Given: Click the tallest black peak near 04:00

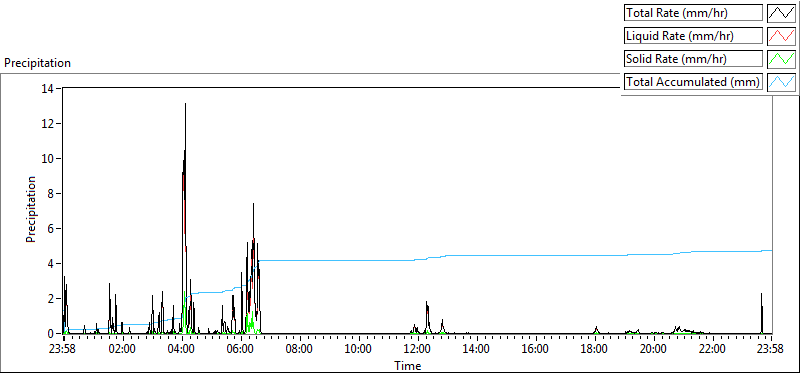Looking at the screenshot, I should 185,105.
